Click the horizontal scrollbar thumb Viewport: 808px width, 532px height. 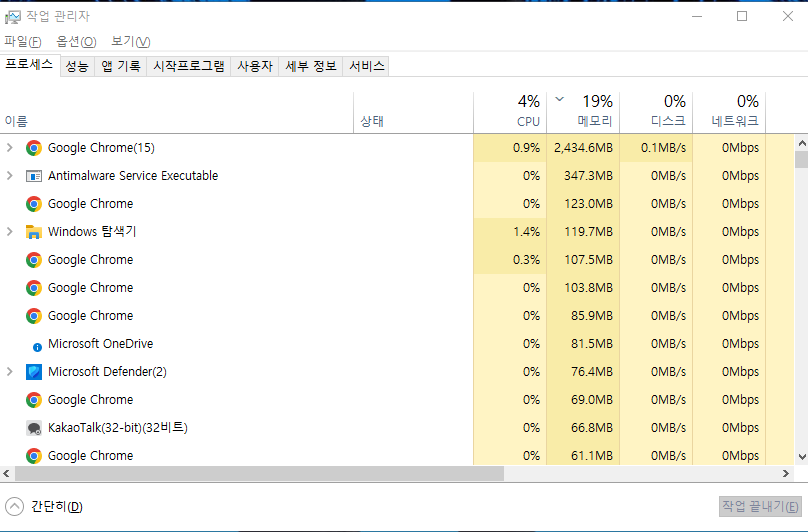259,473
